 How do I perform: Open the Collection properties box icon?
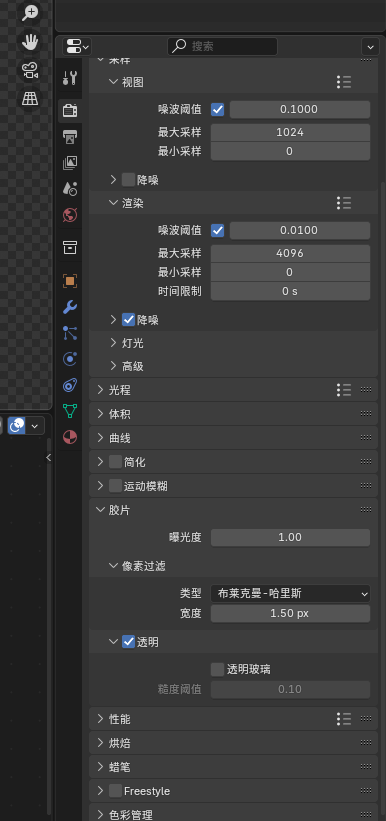click(70, 248)
